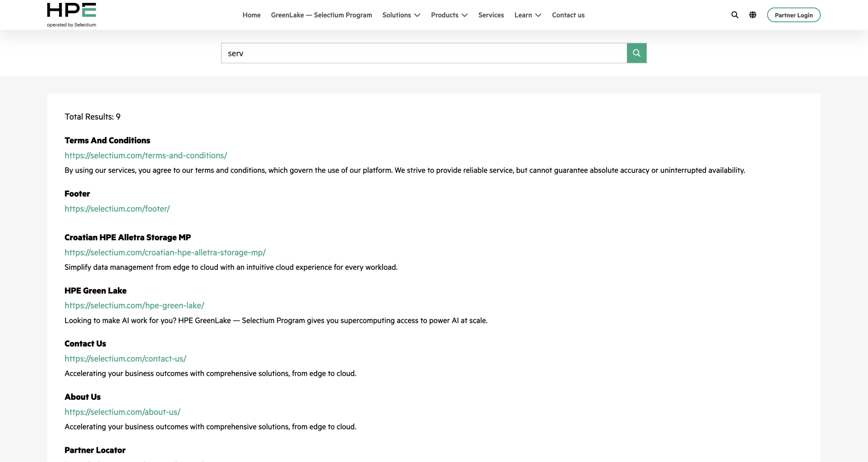Click the 'Looking to make AI work' description
The width and height of the screenshot is (868, 462).
(276, 320)
